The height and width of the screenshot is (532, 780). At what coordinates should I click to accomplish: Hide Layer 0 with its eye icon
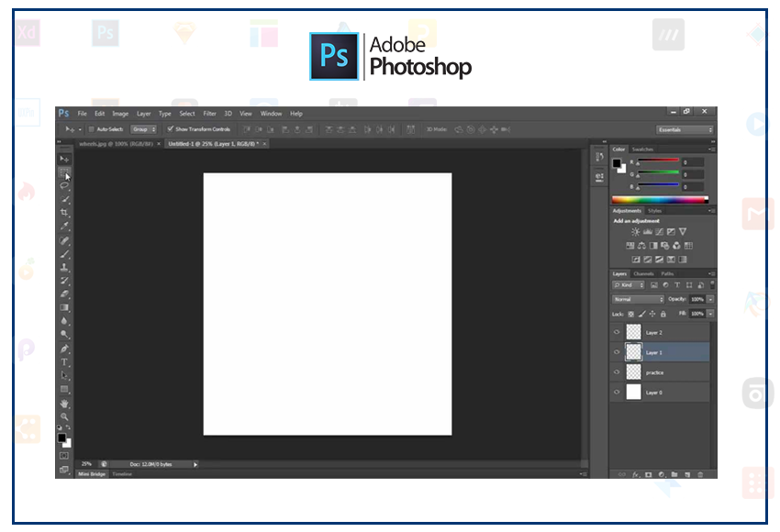[617, 392]
